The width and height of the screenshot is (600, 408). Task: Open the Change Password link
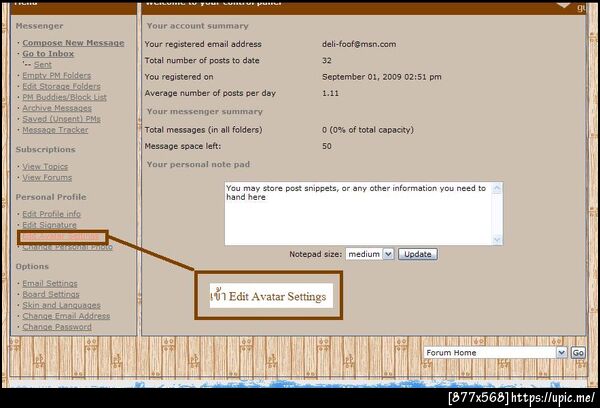[57, 327]
